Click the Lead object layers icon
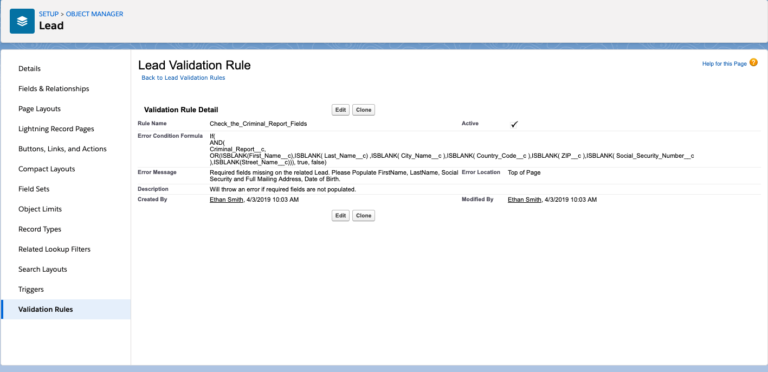 (22, 21)
